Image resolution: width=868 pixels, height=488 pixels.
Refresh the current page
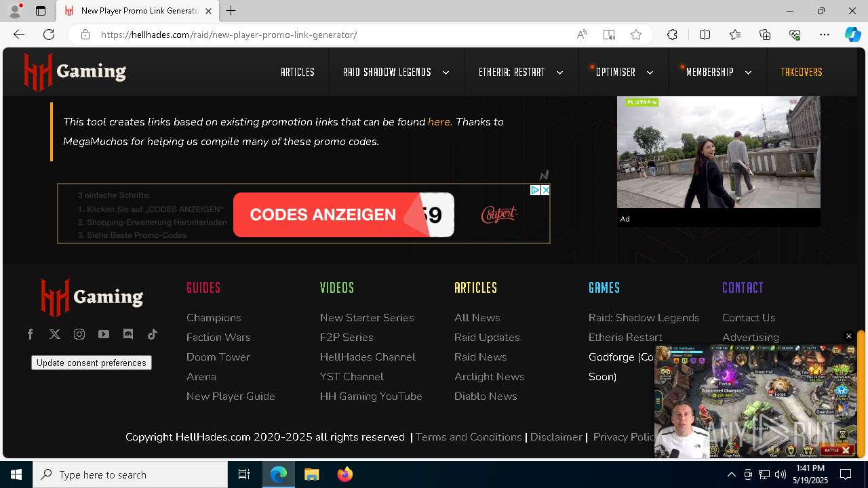click(49, 35)
